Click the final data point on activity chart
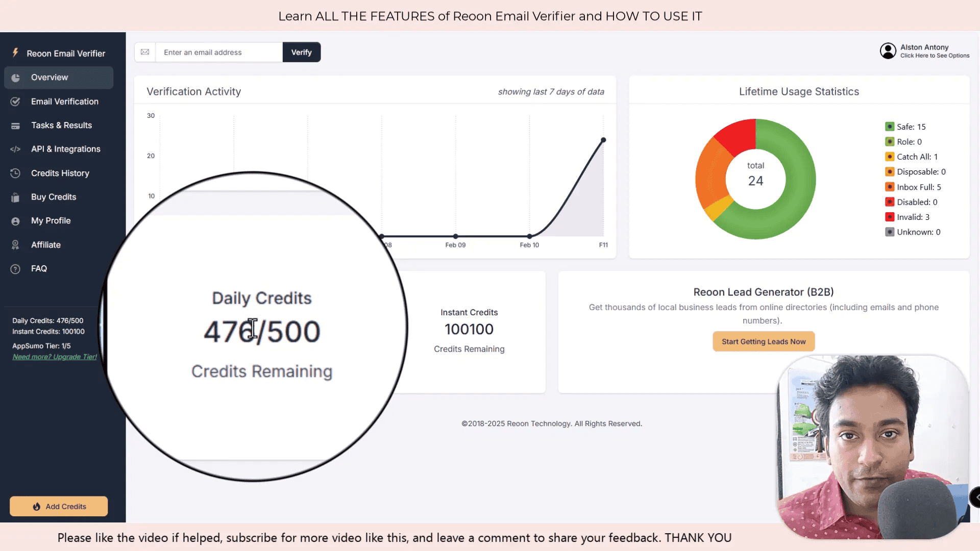Viewport: 980px width, 551px height. [x=603, y=140]
